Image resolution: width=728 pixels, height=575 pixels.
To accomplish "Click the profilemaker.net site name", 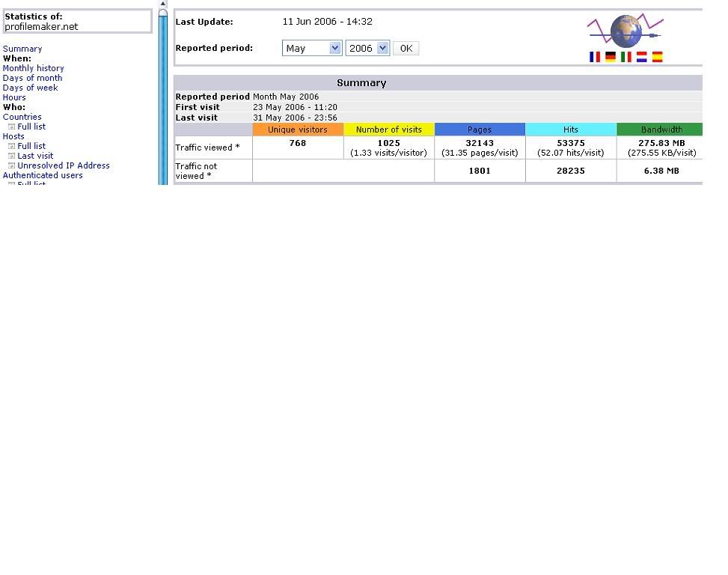I will click(x=41, y=26).
